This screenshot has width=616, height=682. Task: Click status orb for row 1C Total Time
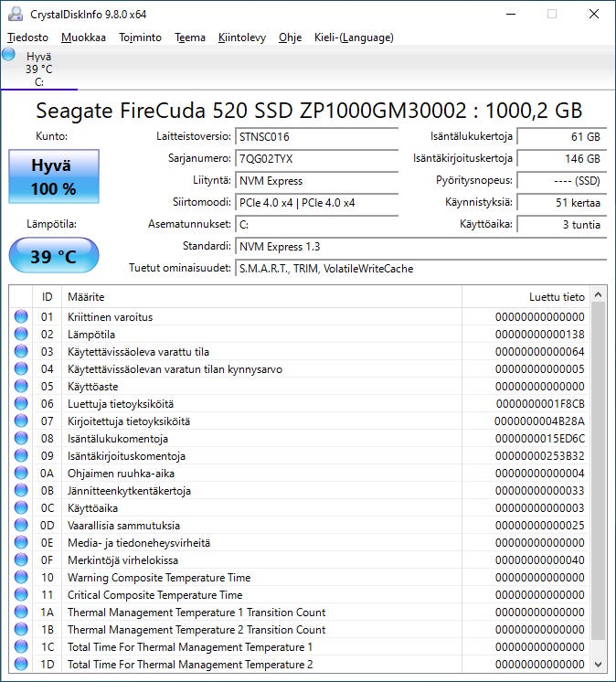point(21,646)
